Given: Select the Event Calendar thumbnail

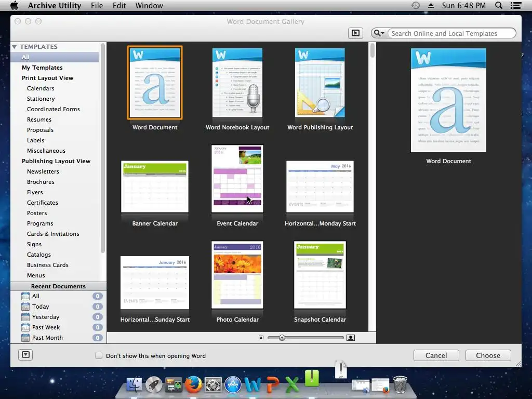Looking at the screenshot, I should (x=237, y=179).
